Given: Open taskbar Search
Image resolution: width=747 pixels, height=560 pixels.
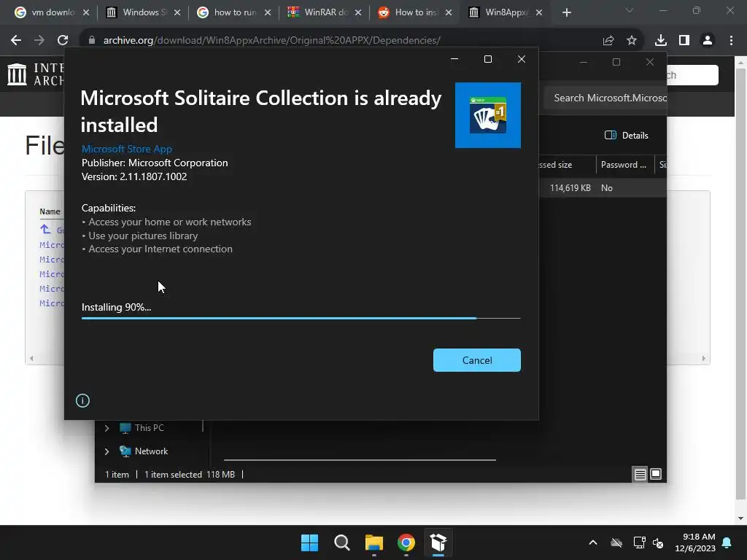Looking at the screenshot, I should pyautogui.click(x=341, y=542).
